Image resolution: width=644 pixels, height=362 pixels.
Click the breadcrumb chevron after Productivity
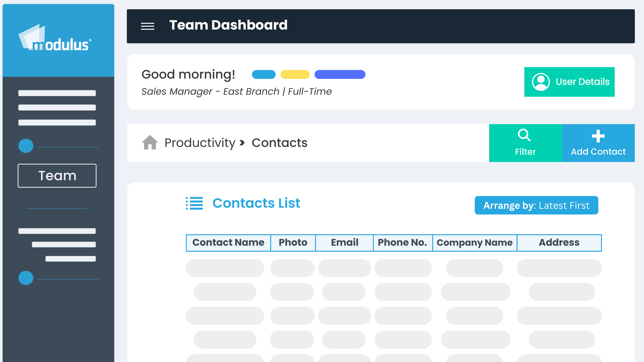[x=242, y=143]
